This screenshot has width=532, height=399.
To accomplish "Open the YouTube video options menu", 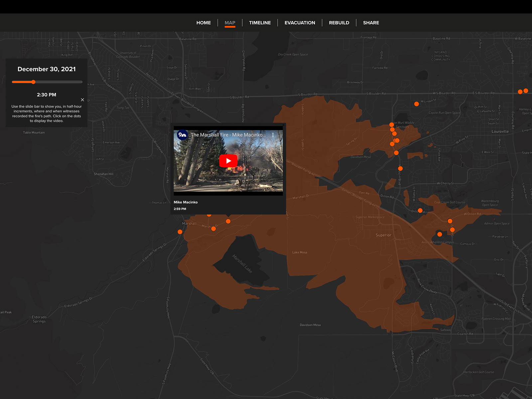I will click(273, 135).
